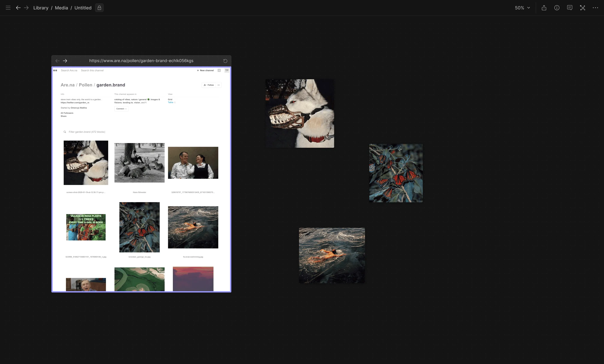Click the connections graph icon in top bar
This screenshot has height=364, width=604.
pyautogui.click(x=583, y=8)
